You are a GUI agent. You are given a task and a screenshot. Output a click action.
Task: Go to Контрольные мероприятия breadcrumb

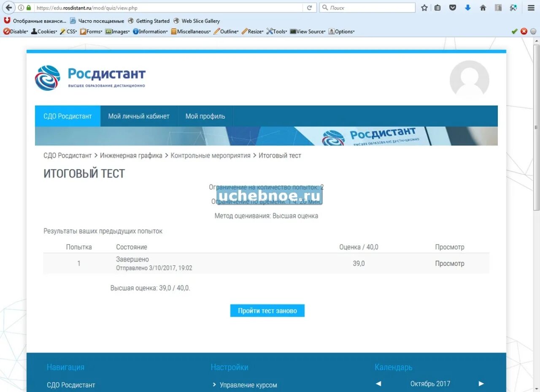click(211, 155)
